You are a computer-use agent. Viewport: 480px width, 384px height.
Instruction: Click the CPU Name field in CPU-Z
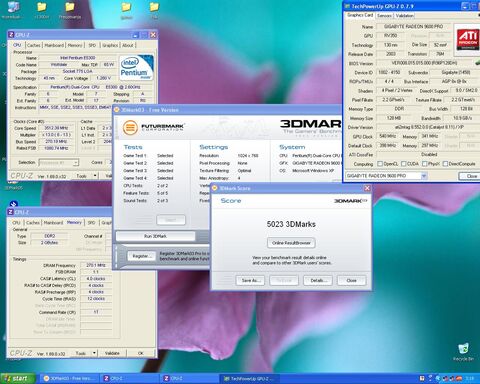click(x=78, y=58)
